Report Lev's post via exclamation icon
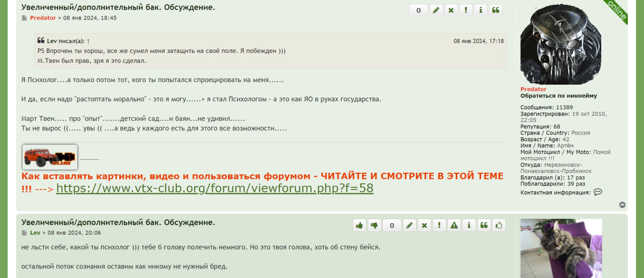 pos(439,225)
